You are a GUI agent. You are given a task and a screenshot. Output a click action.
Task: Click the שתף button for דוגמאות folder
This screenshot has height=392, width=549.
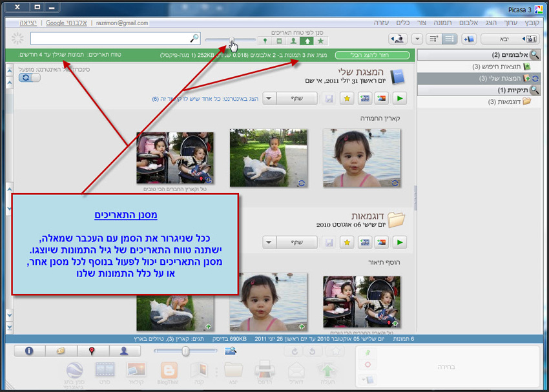pyautogui.click(x=297, y=242)
